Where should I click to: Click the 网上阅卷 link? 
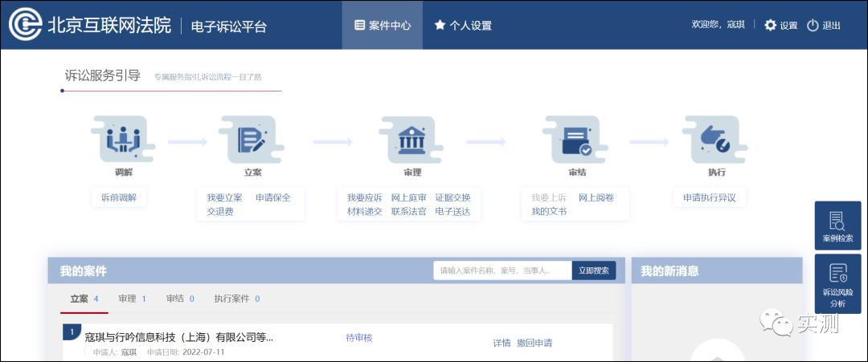(x=596, y=197)
